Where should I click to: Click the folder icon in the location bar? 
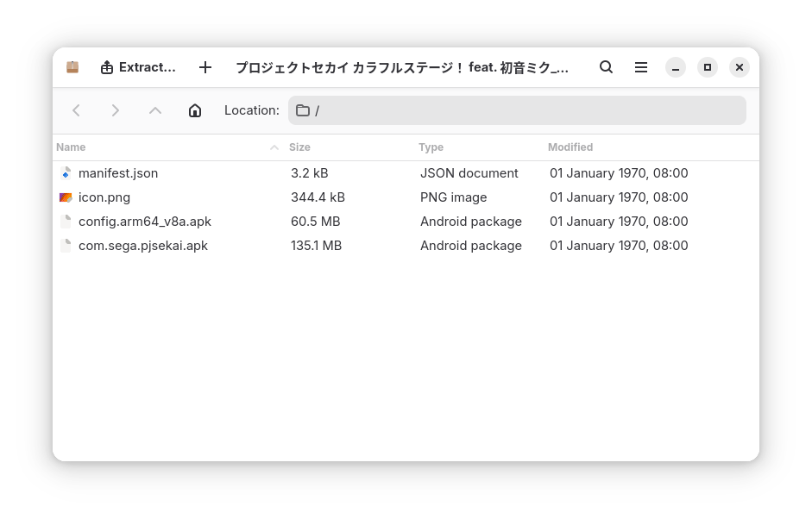(x=302, y=110)
